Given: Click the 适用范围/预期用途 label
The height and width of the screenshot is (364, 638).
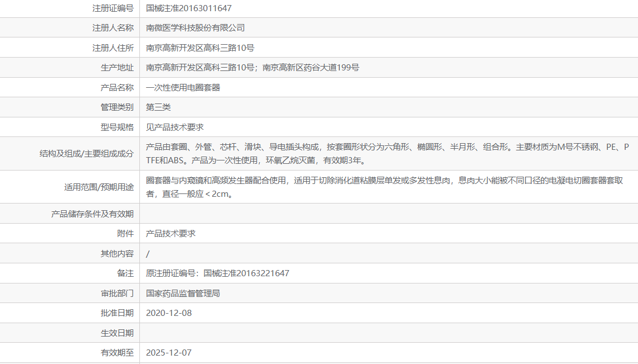Looking at the screenshot, I should point(99,187).
